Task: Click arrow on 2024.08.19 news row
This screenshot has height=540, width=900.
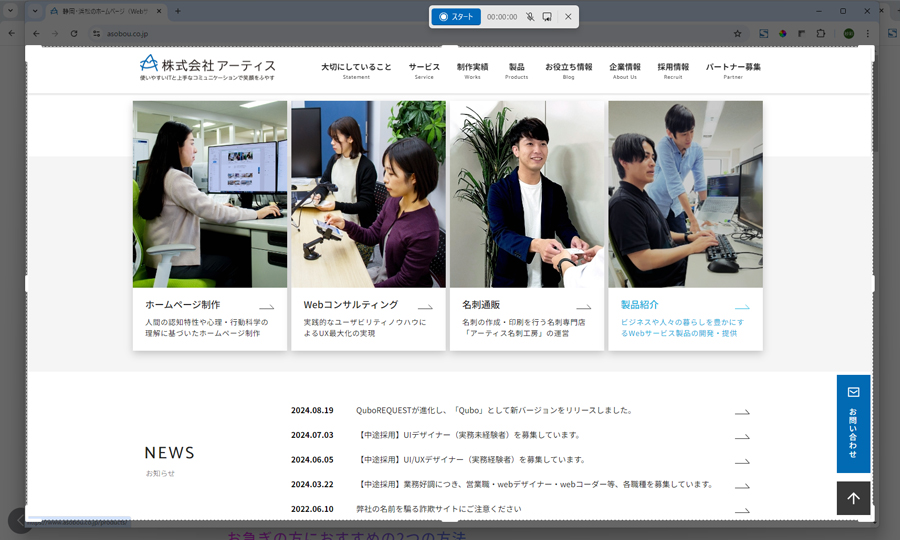Action: [742, 412]
